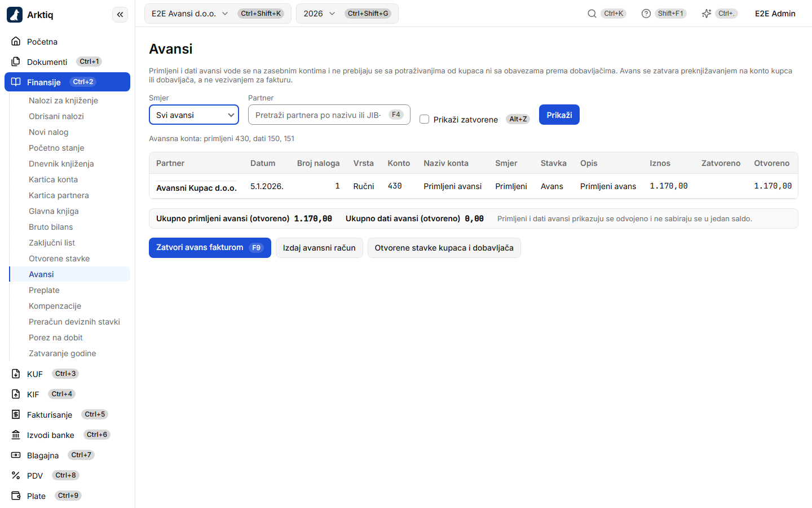Viewport: 812px width, 508px height.
Task: Click the Izvodi banke bank icon
Action: coord(16,435)
